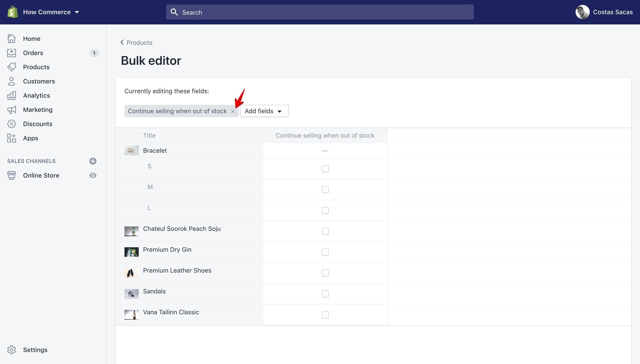View the online store via eye icon
This screenshot has height=364, width=640.
(x=93, y=175)
